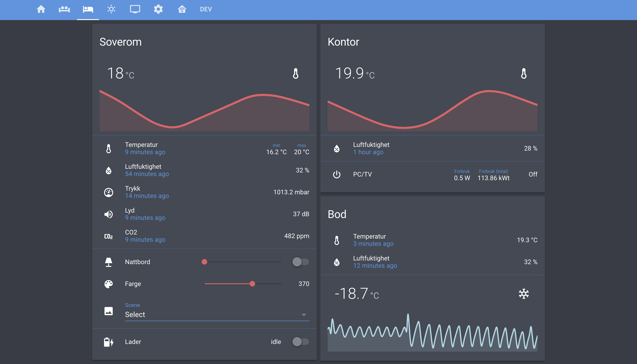Switch to the DEV tab

pyautogui.click(x=206, y=9)
